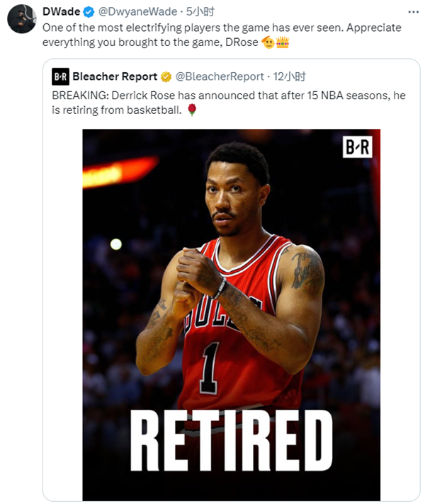The image size is (425, 504).
Task: Open DWade's profile avatar
Action: click(x=22, y=19)
